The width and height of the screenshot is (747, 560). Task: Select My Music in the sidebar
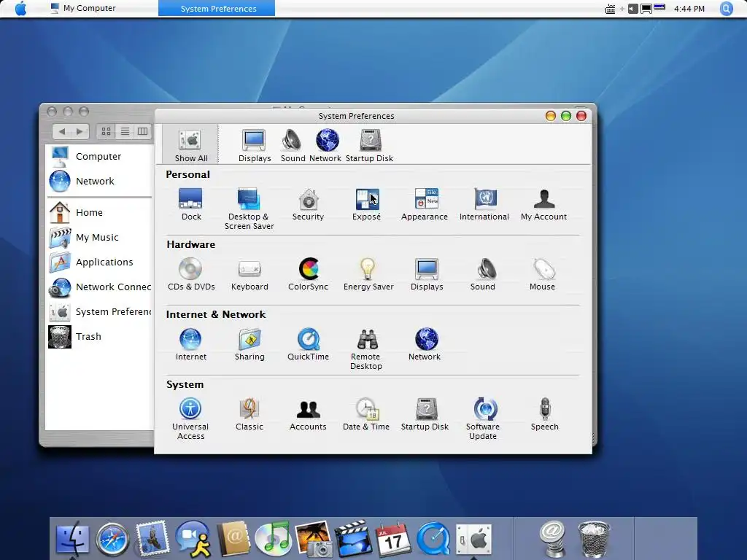point(84,237)
